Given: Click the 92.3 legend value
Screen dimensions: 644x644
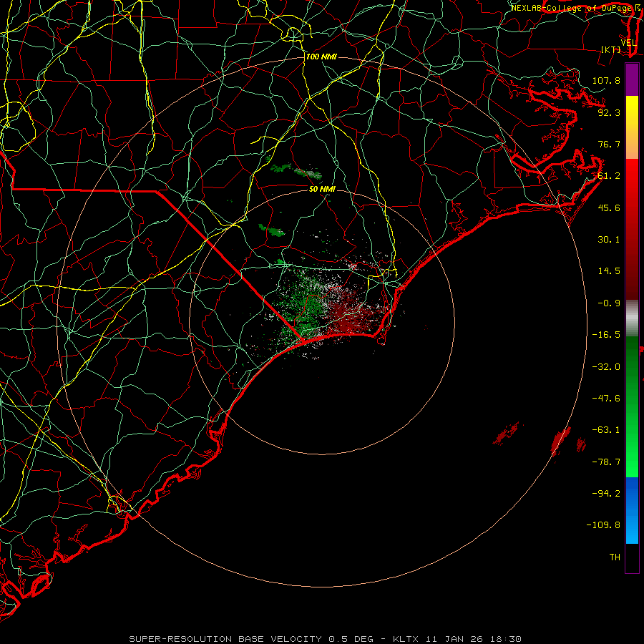Looking at the screenshot, I should click(609, 112).
